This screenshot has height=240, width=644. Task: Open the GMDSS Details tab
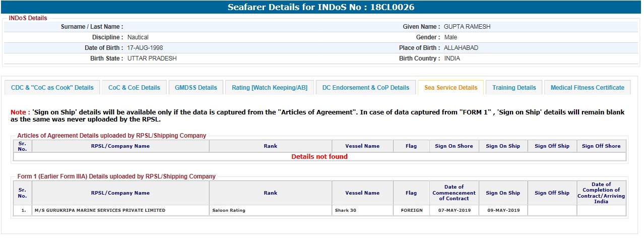196,88
